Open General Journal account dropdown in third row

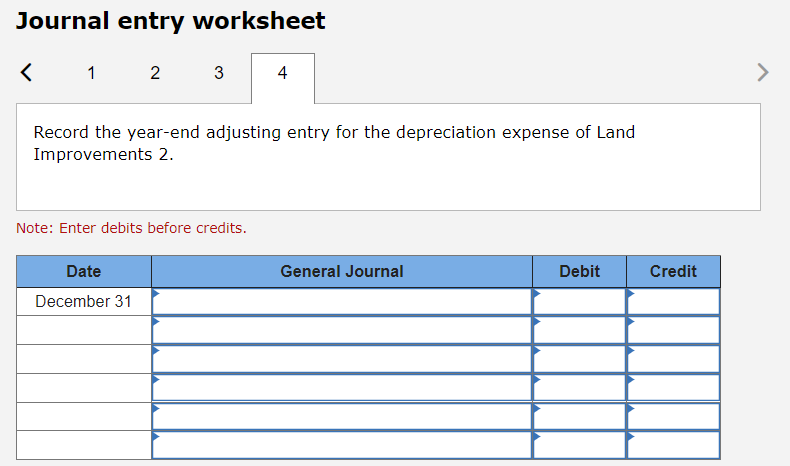pos(342,359)
